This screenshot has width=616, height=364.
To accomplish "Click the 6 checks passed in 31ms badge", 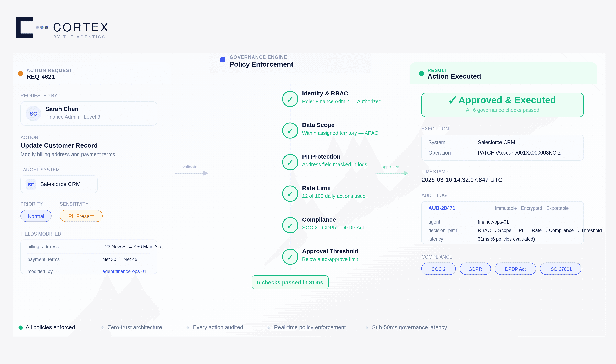I will 290,283.
